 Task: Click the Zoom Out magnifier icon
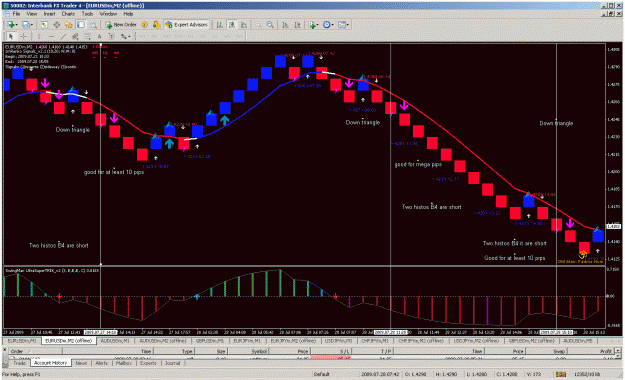tap(270, 25)
